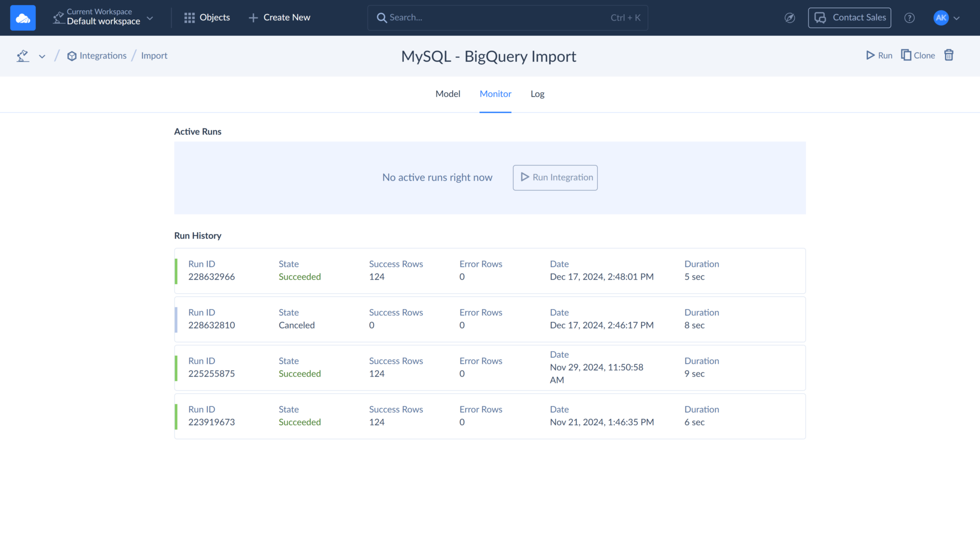Navigate to Integrations via the breadcrumb link
Screen dimensions: 980x551
pos(103,56)
